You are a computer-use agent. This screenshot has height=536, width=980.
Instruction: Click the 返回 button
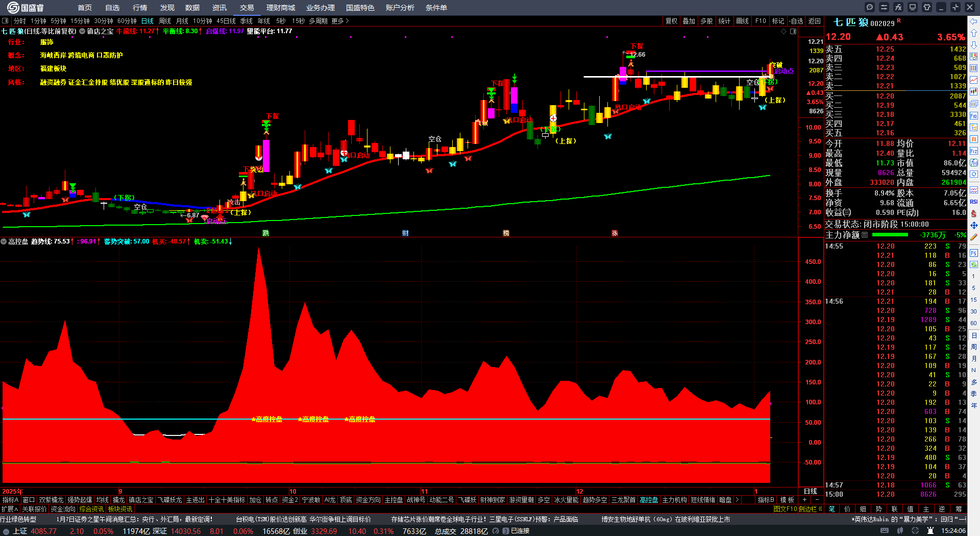pyautogui.click(x=815, y=21)
